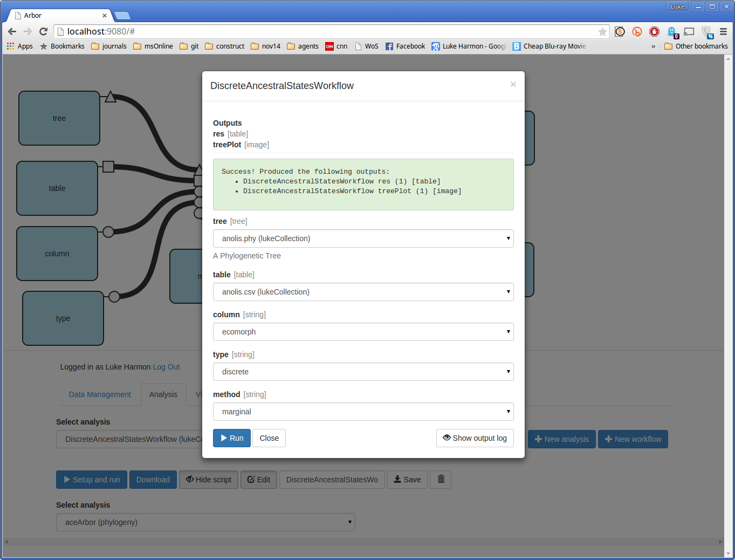Click the vertical page scrollbar
This screenshot has height=560, width=735.
click(728, 306)
